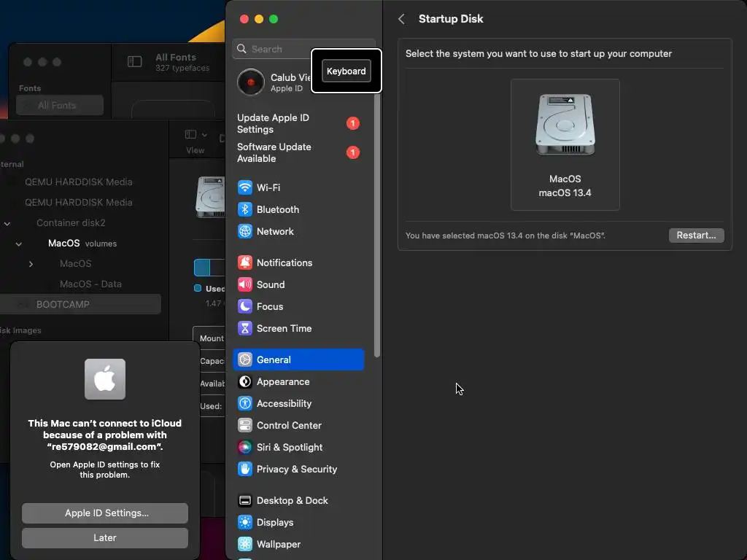This screenshot has width=747, height=560.
Task: Open Displays sun icon
Action: click(x=245, y=522)
